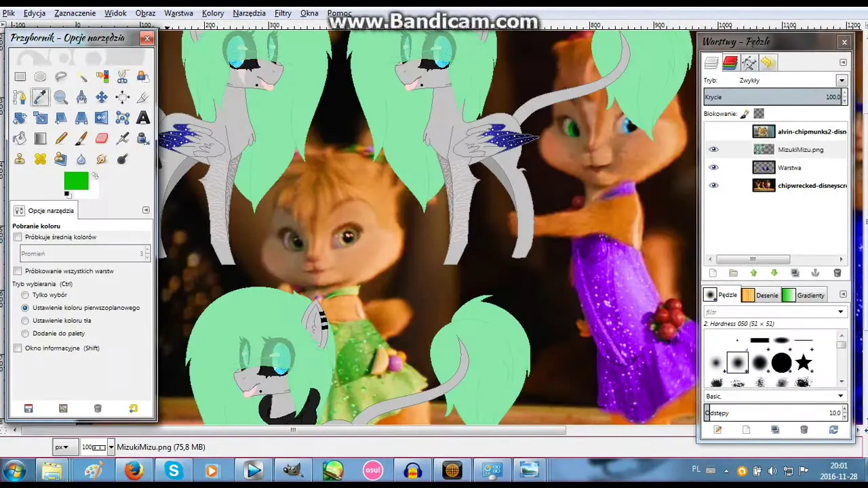Enable 'Okno informacyjne (Shift)' checkbox
The width and height of the screenshot is (868, 488).
[18, 348]
